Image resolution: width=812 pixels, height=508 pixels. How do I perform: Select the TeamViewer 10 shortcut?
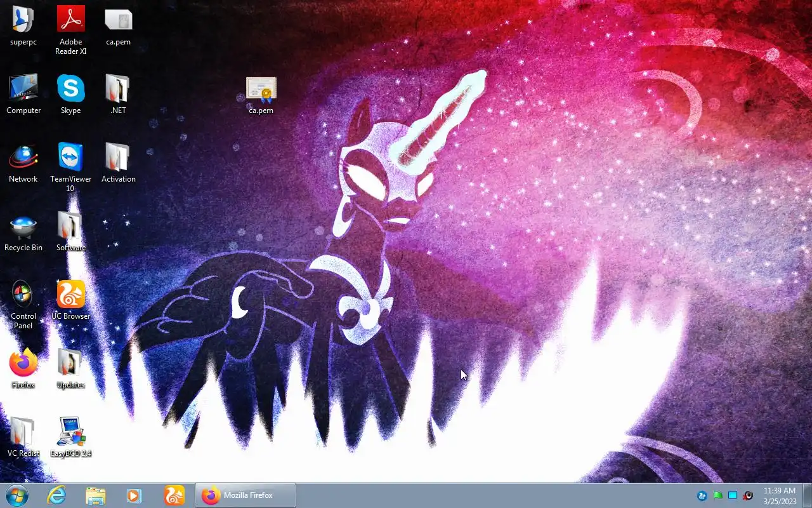point(70,167)
